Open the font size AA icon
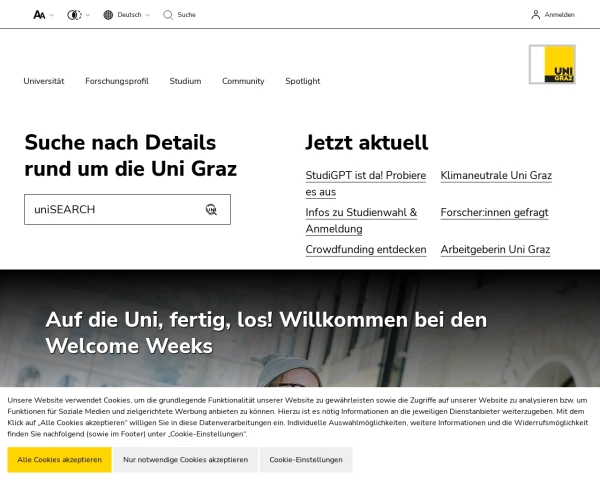 pyautogui.click(x=39, y=15)
